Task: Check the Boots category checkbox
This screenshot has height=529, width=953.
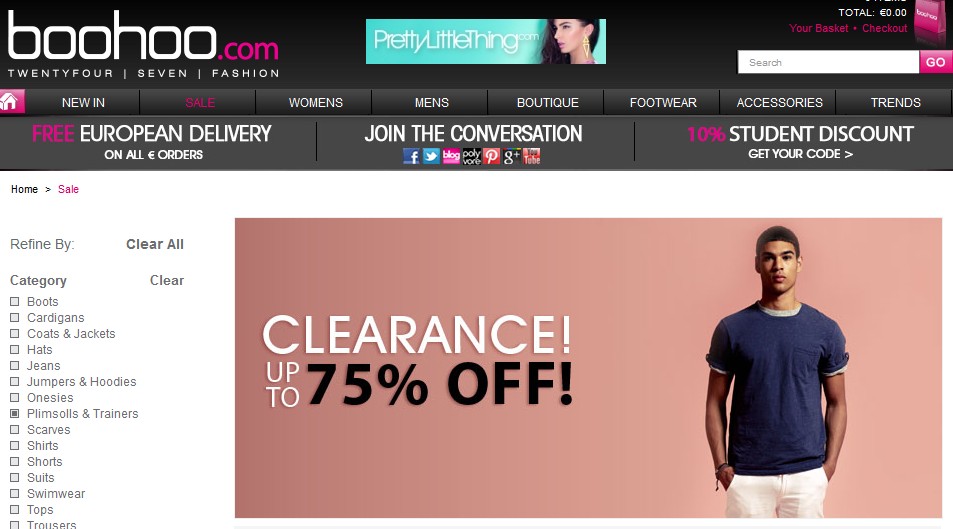Action: 15,302
